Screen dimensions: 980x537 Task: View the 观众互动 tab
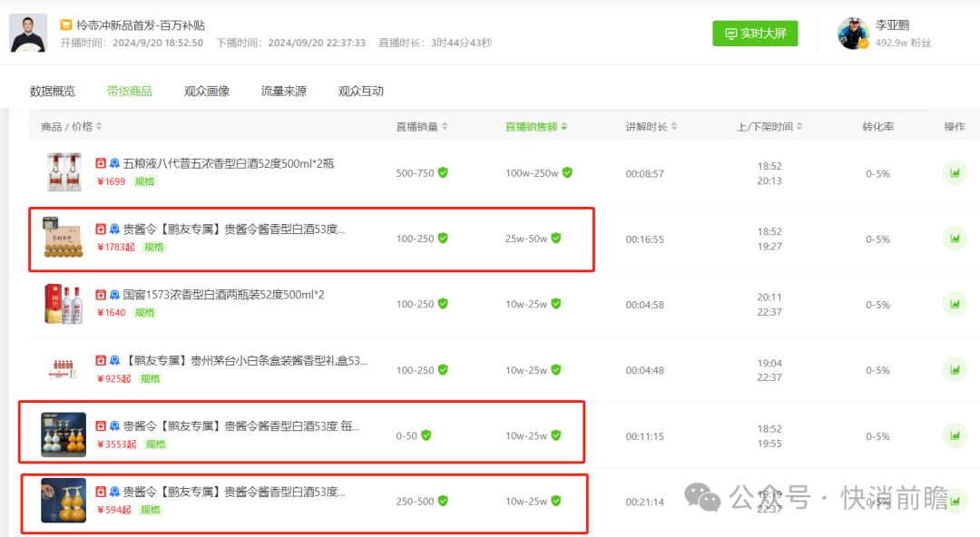tap(360, 92)
